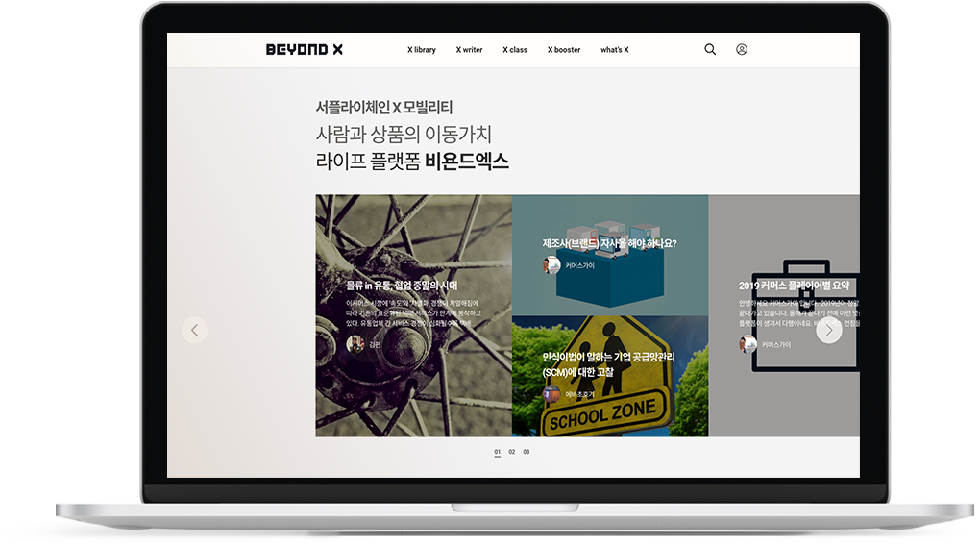Navigate to X class

[515, 50]
